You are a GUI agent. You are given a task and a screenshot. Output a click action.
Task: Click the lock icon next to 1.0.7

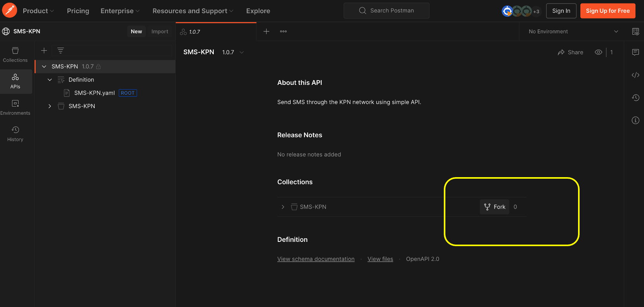[99, 67]
